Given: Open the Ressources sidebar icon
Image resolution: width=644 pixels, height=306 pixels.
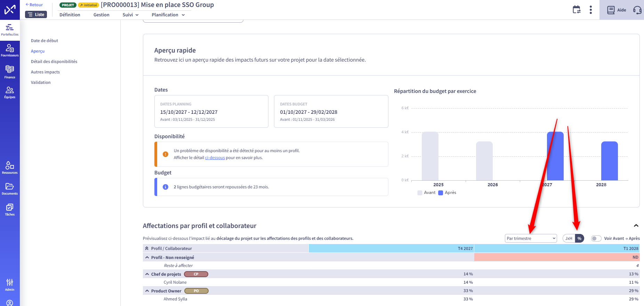Looking at the screenshot, I should [10, 167].
